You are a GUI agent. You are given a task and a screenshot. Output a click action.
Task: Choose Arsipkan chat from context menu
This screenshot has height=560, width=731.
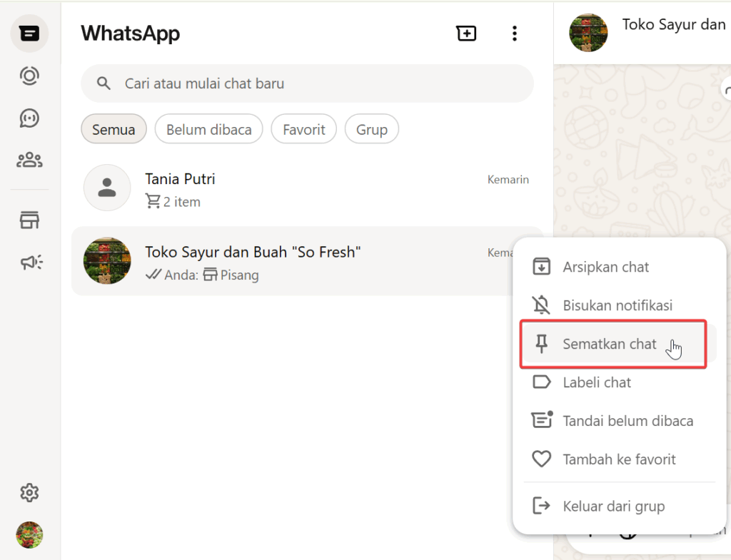coord(605,267)
